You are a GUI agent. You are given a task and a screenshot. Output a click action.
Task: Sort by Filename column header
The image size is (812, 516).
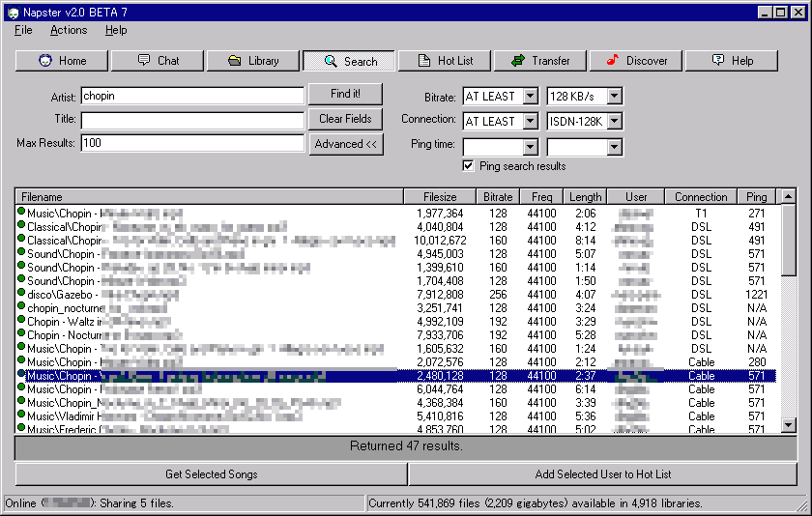pos(210,197)
